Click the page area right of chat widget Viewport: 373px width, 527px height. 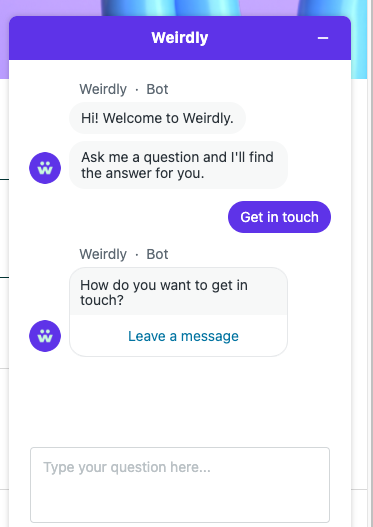coord(362,269)
